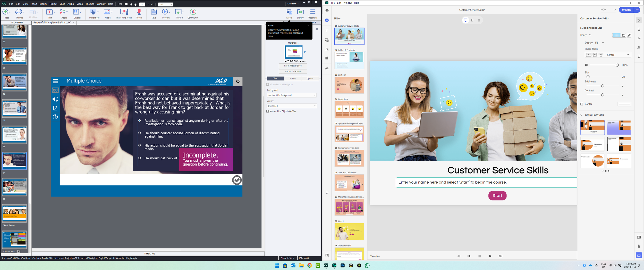The width and height of the screenshot is (644, 270).
Task: Click the Contrast slider handle
Action: point(603,95)
